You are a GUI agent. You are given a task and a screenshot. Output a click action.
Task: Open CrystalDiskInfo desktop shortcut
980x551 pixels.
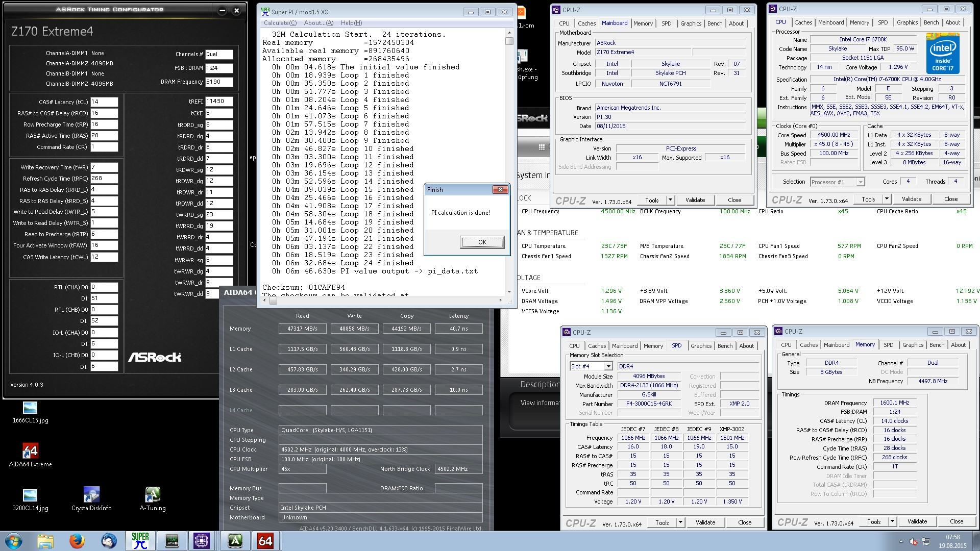pyautogui.click(x=91, y=495)
